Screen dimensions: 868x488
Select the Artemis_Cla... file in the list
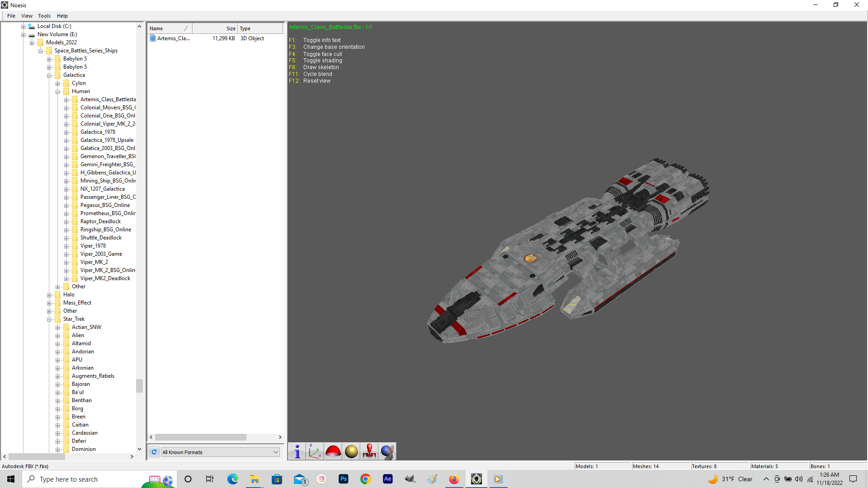click(174, 38)
